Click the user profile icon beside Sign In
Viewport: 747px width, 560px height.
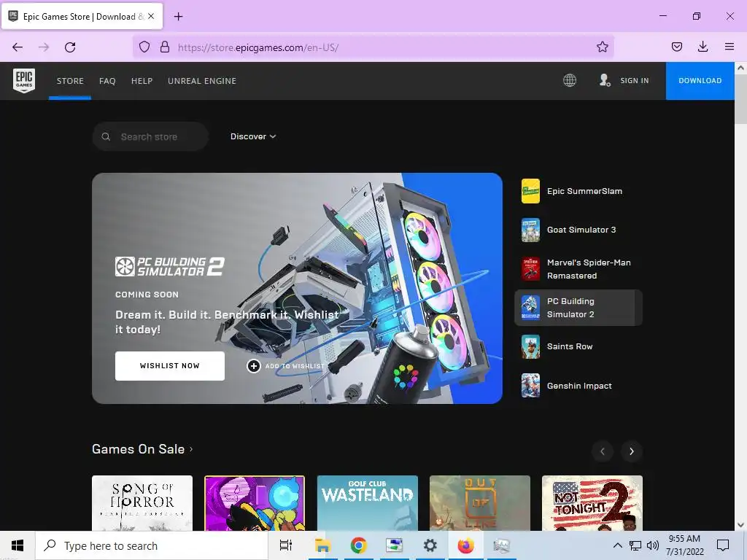pos(605,80)
